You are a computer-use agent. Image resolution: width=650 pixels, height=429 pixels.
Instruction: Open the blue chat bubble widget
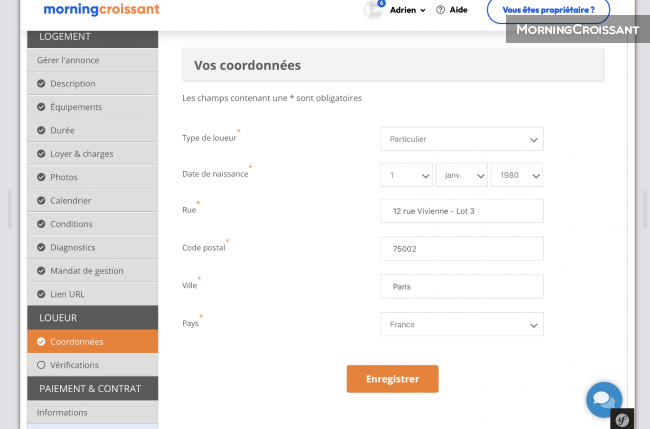tap(603, 398)
